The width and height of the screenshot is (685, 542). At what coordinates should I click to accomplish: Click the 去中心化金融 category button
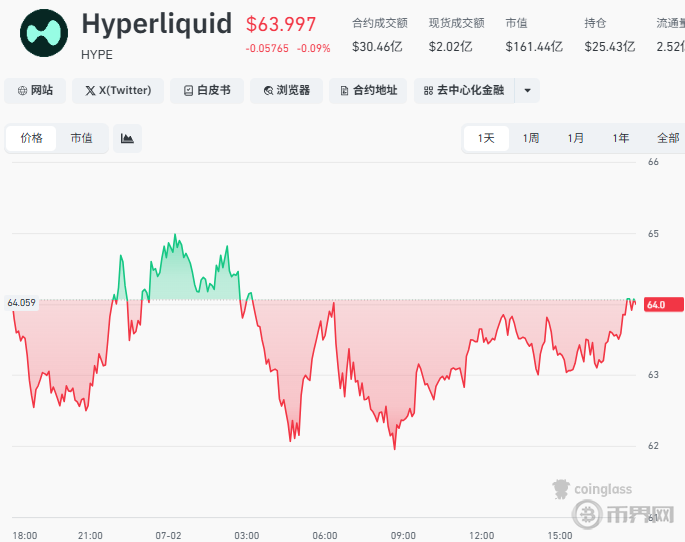(464, 90)
